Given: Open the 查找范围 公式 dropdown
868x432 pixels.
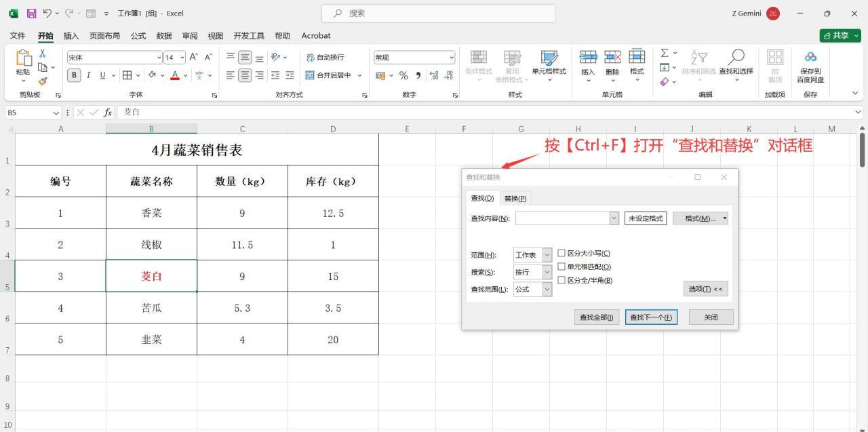Looking at the screenshot, I should pos(547,289).
